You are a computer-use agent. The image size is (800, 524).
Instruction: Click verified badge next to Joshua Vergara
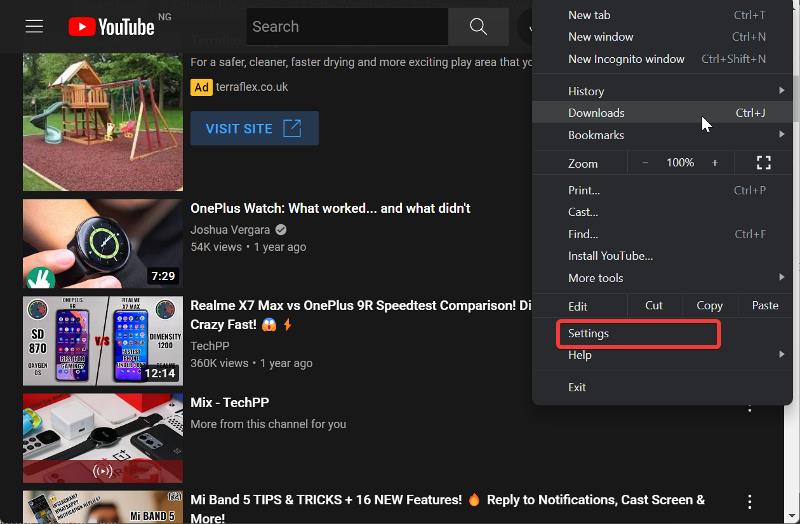point(281,230)
